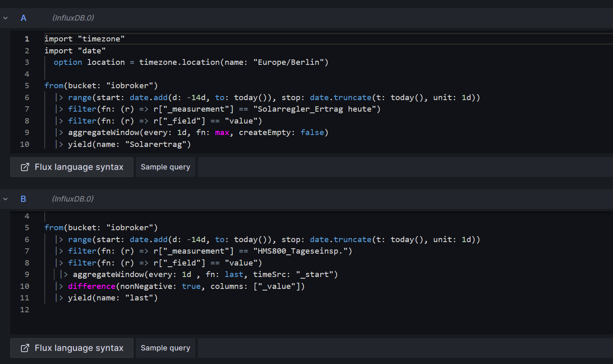Place cursor in import "timezone" line in query A
This screenshot has height=364, width=613.
point(85,39)
